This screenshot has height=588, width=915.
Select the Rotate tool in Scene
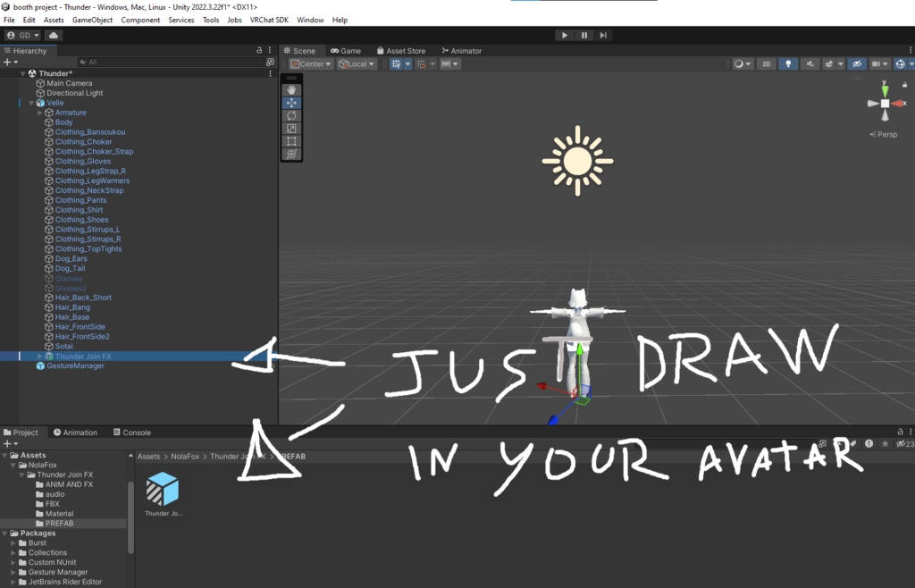tap(291, 115)
